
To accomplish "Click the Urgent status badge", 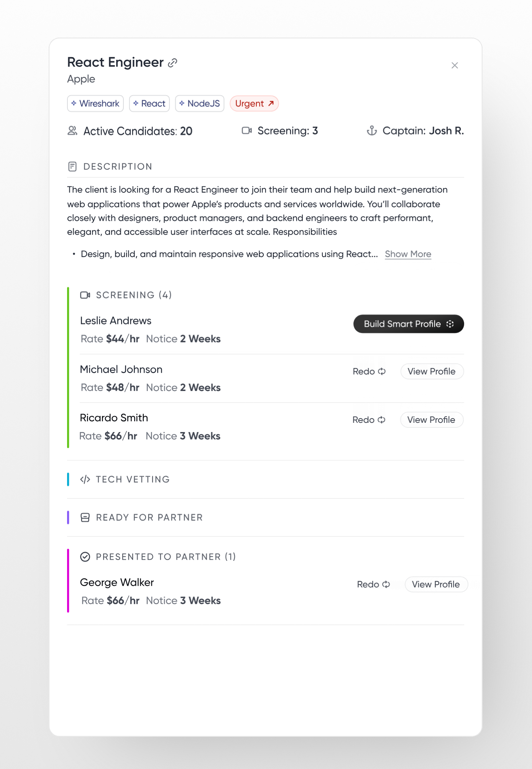I will pyautogui.click(x=254, y=103).
